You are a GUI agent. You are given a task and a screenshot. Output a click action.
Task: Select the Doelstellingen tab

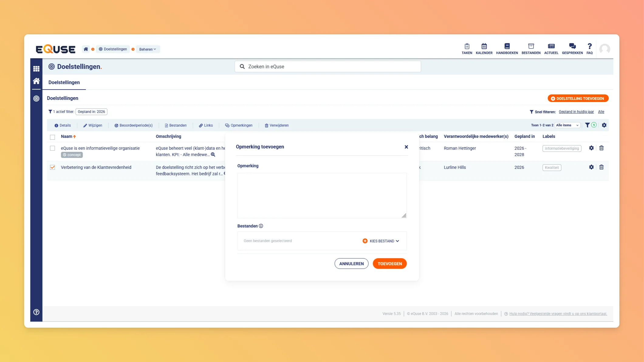point(64,82)
